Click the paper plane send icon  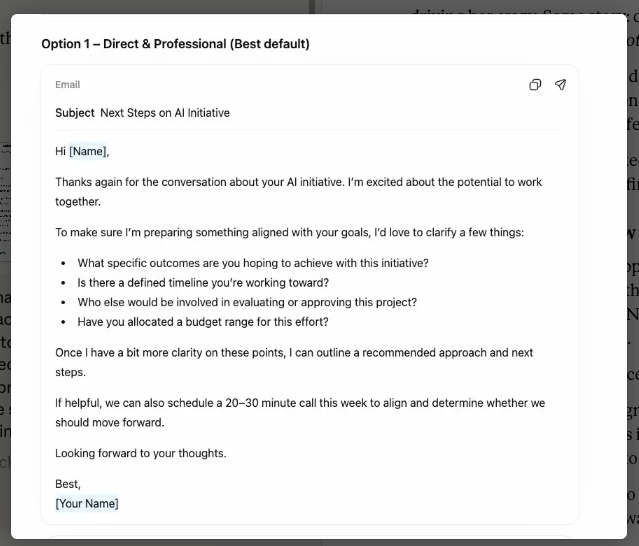click(x=560, y=85)
